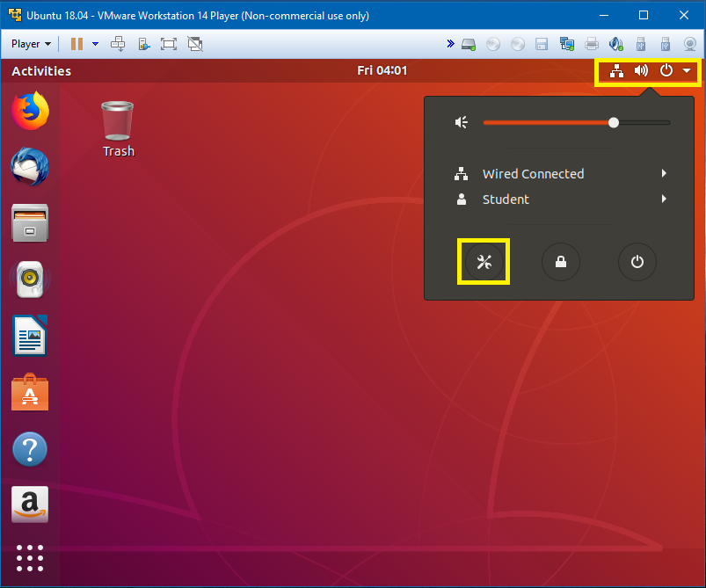706x588 pixels.
Task: Show Applications grid at dock bottom
Action: [30, 558]
